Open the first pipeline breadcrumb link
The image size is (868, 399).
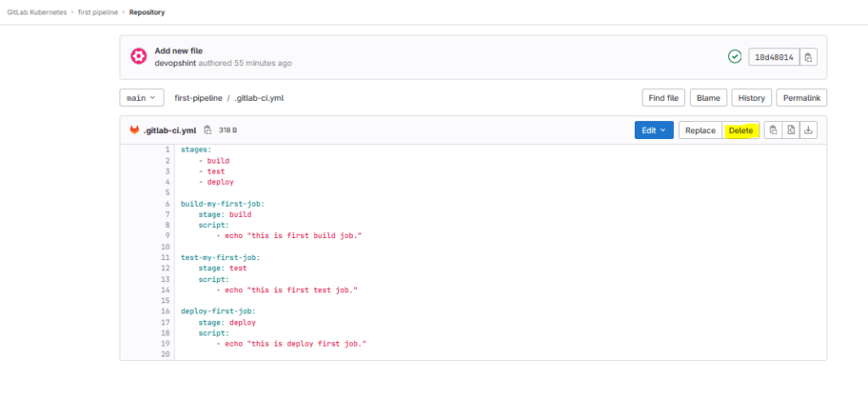point(98,12)
